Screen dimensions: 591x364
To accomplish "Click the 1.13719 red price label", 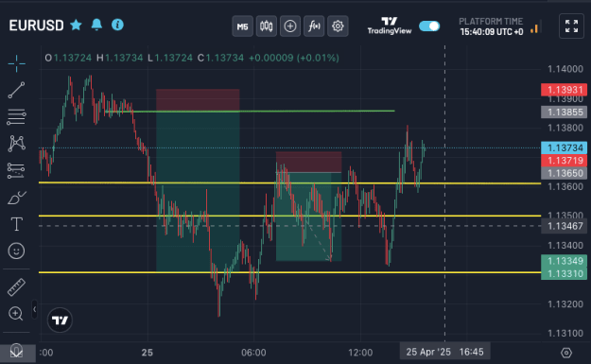I will [564, 161].
